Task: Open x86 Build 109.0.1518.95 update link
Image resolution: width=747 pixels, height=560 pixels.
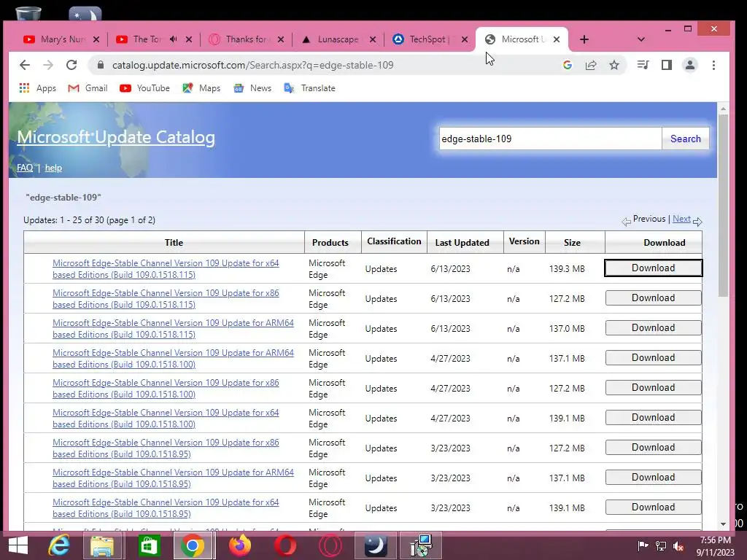Action: pyautogui.click(x=166, y=448)
